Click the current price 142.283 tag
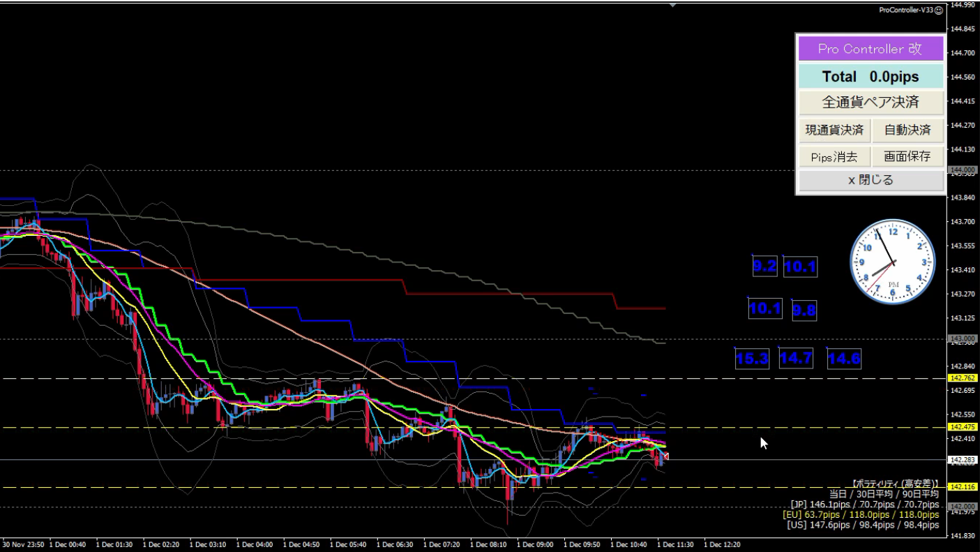This screenshot has height=552, width=980. 963,460
